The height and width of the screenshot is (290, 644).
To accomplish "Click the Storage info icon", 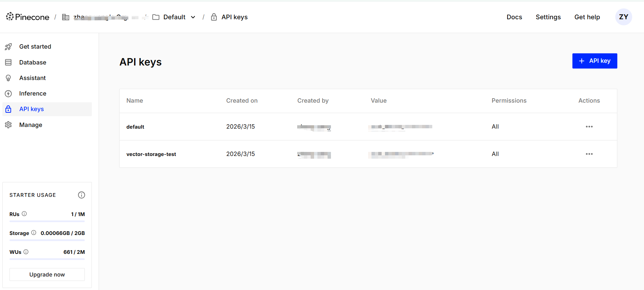I will pyautogui.click(x=34, y=233).
